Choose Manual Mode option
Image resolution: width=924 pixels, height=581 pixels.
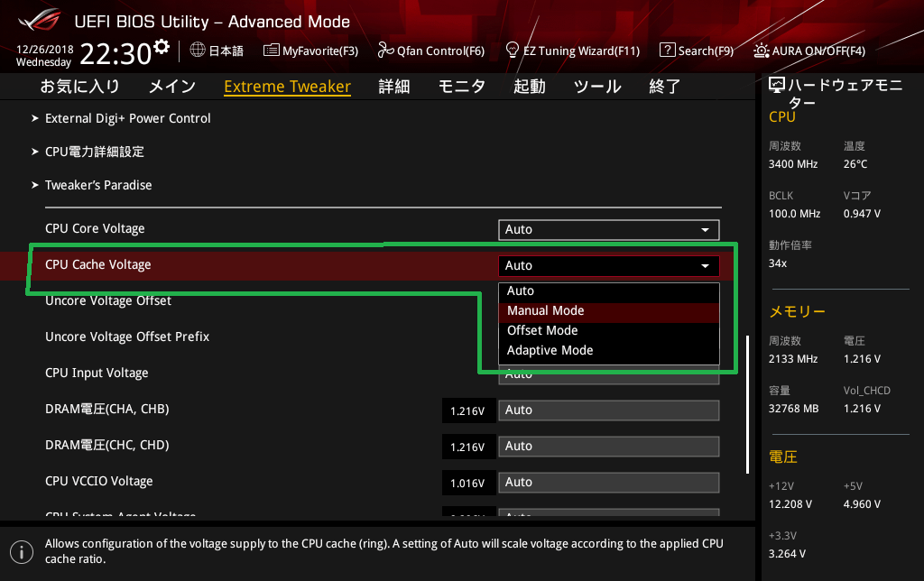[609, 311]
